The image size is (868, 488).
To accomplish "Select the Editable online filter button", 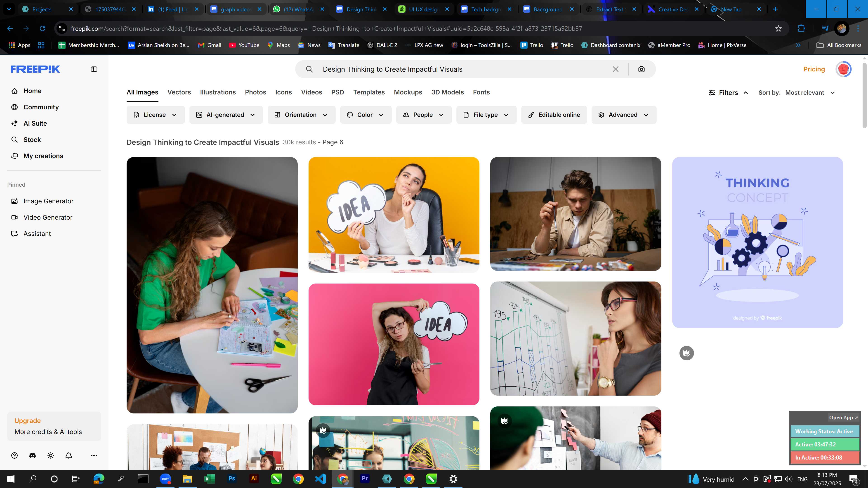I will point(554,115).
